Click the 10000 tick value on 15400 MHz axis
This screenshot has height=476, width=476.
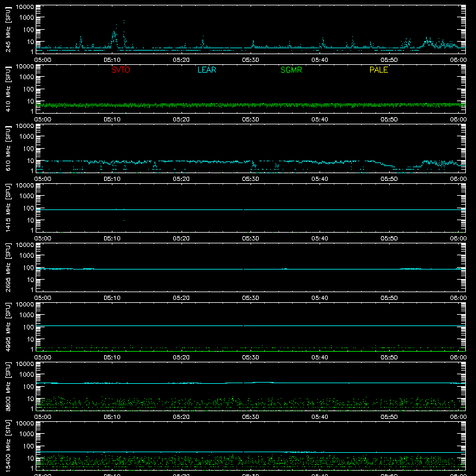[x=25, y=424]
